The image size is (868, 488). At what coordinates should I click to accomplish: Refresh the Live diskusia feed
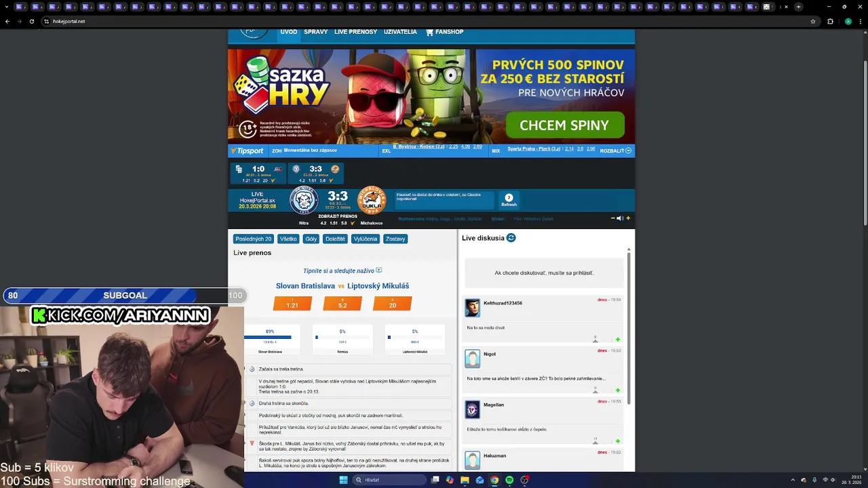pos(511,238)
